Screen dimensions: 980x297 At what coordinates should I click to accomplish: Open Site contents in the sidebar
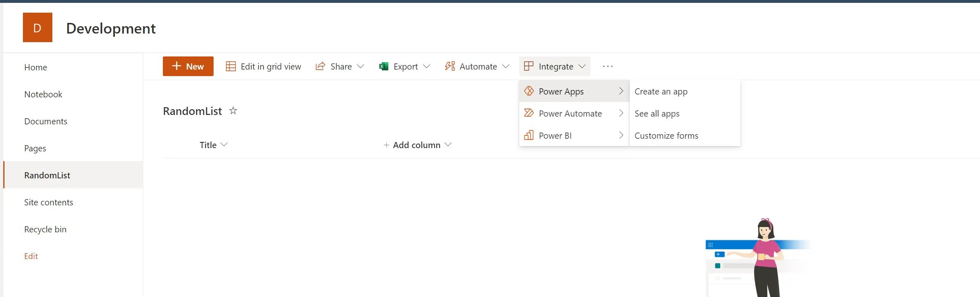49,202
